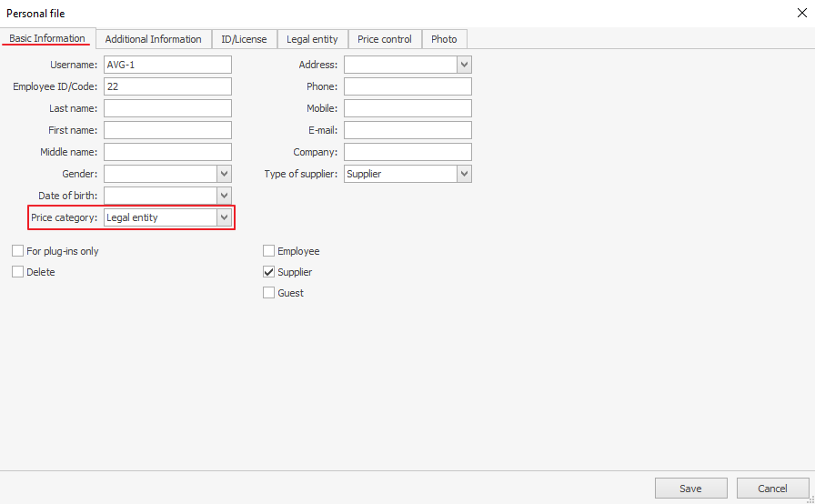Expand the Gender dropdown
This screenshot has height=504, width=815.
(224, 174)
